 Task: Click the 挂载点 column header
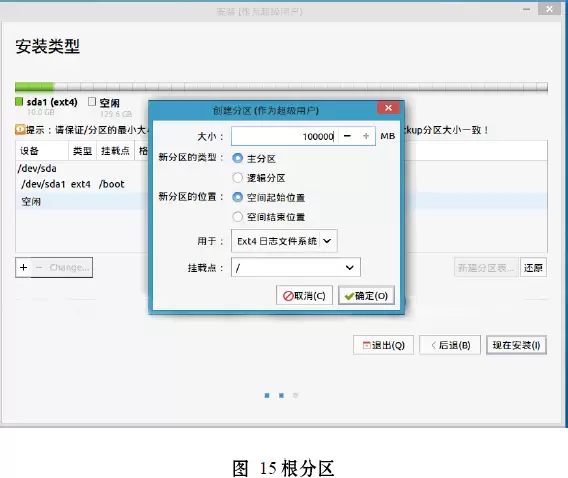coord(115,151)
